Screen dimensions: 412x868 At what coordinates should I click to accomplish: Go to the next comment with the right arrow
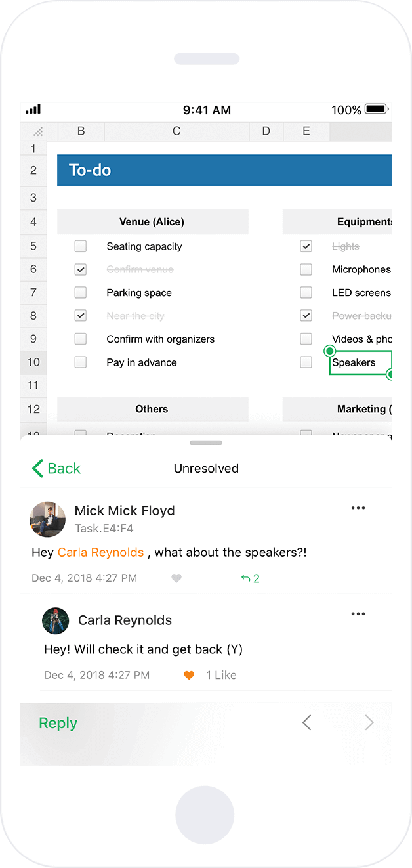(x=369, y=723)
